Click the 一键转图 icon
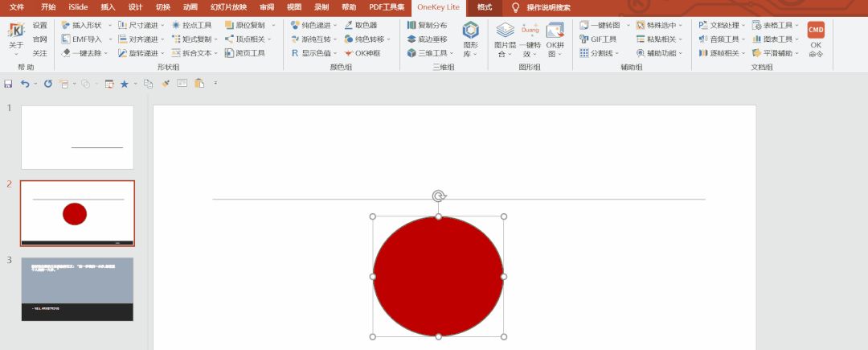868x350 pixels. tap(583, 26)
